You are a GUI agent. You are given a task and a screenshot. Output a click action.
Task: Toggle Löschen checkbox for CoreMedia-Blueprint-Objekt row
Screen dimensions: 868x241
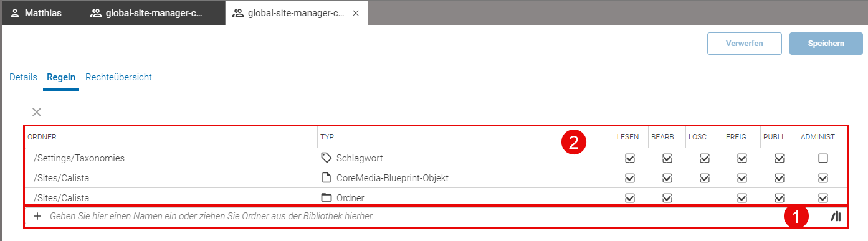click(x=704, y=178)
